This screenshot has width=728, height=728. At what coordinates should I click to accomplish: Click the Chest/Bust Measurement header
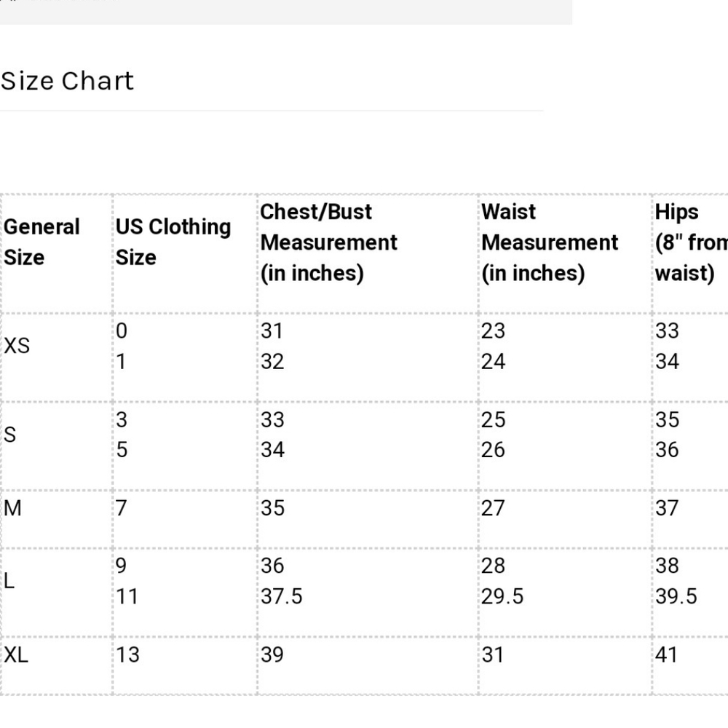click(x=329, y=242)
